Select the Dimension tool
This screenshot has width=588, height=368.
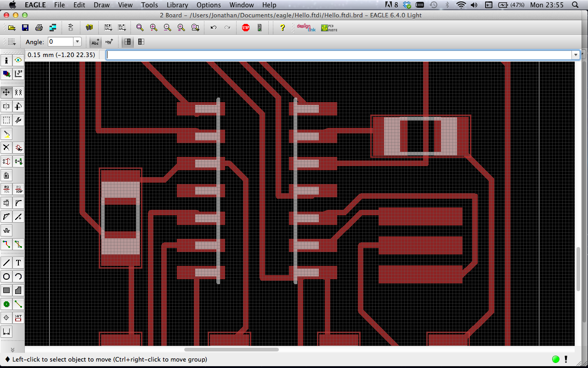click(6, 332)
